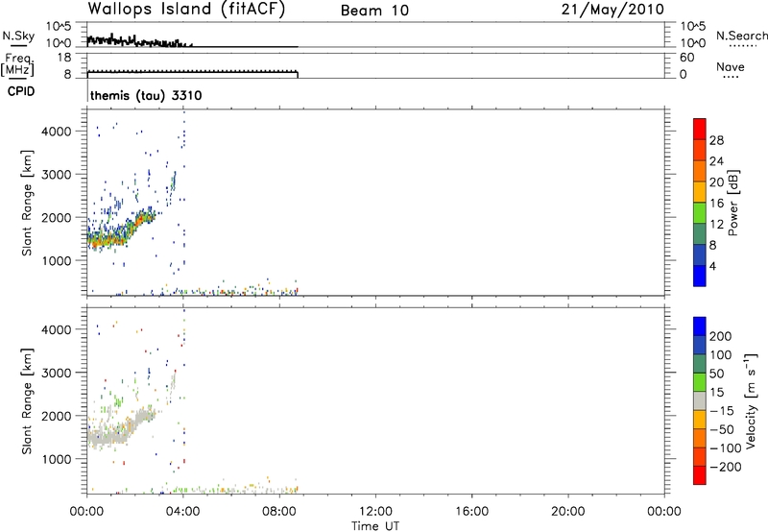Click the '12:00' time axis label

click(375, 512)
